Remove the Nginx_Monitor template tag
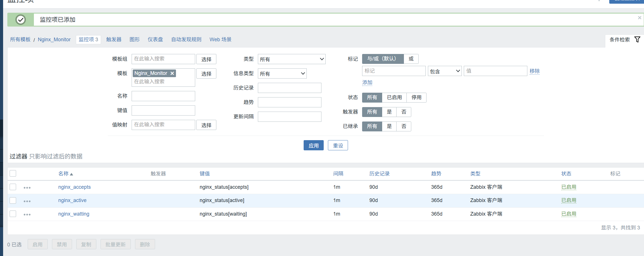The width and height of the screenshot is (644, 256). pos(172,73)
